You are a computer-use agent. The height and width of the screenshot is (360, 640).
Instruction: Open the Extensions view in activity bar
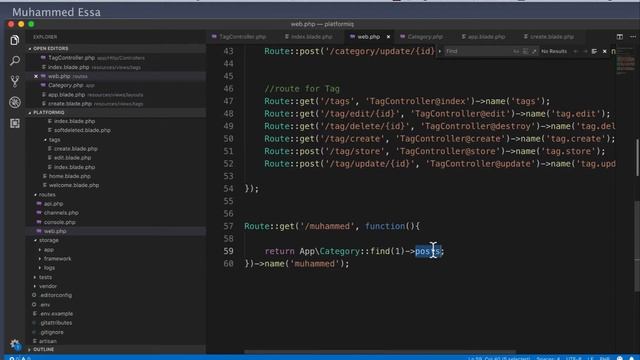point(15,123)
